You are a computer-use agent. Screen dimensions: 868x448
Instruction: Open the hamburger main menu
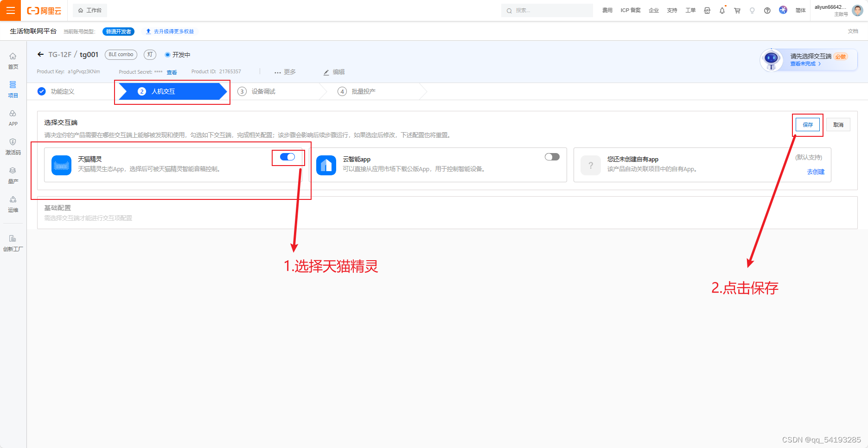point(10,10)
